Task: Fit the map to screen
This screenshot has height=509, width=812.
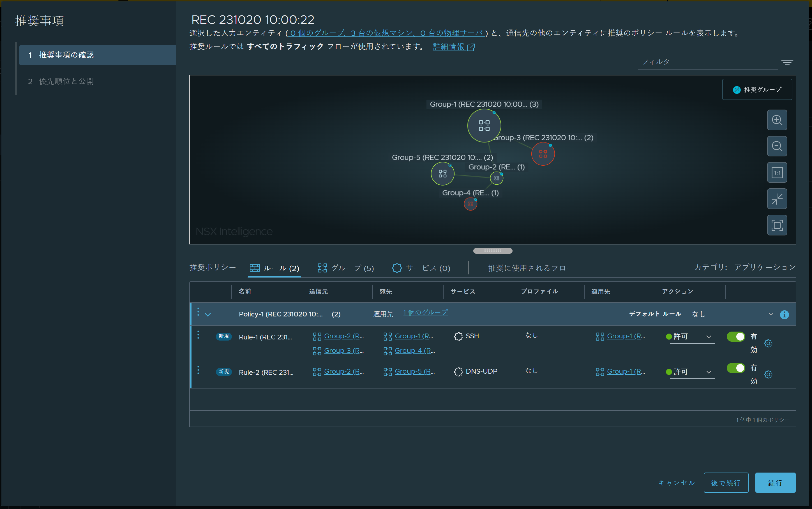Action: (x=777, y=225)
